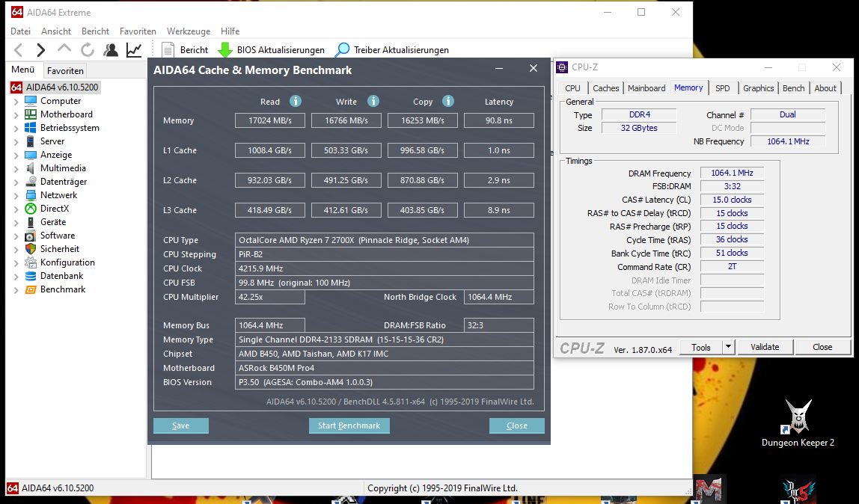
Task: Click Memory Latency value 90.8 ns
Action: pos(498,120)
